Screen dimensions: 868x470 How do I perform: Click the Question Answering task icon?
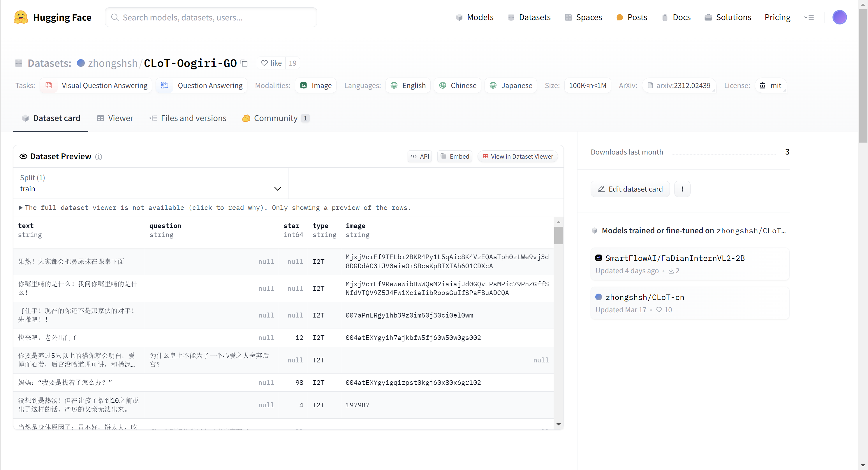tap(164, 85)
